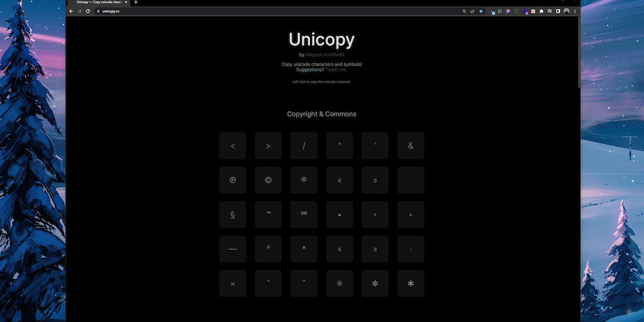Copy the section sign § tile
Viewport: 644px width, 322px height.
pyautogui.click(x=233, y=215)
